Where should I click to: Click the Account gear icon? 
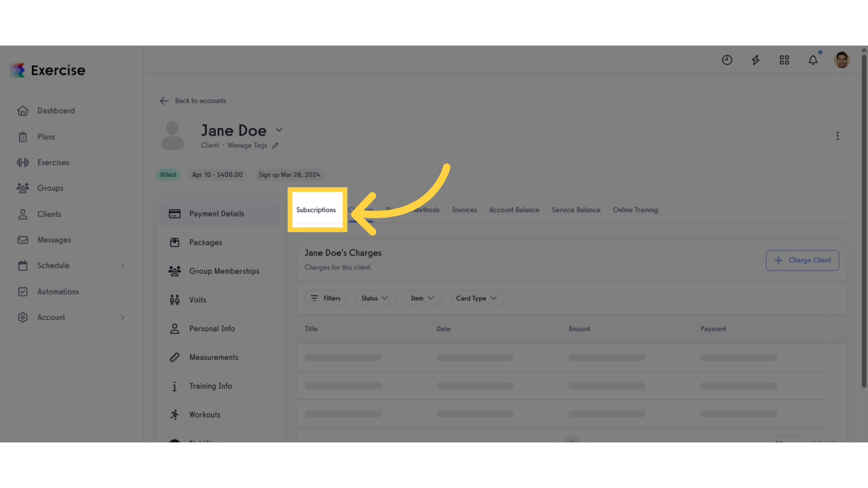pos(23,317)
